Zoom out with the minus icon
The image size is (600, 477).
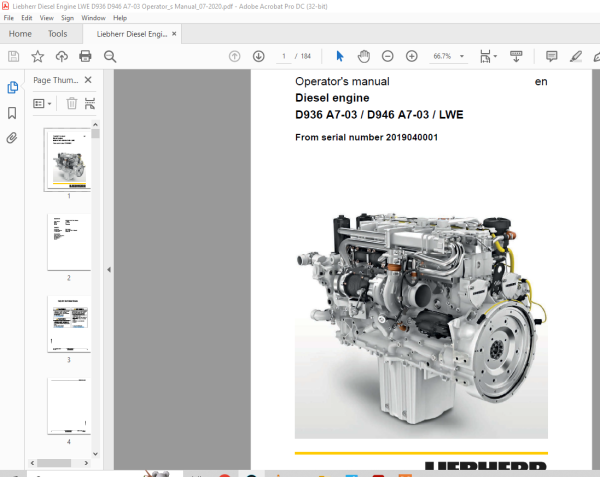coord(387,56)
